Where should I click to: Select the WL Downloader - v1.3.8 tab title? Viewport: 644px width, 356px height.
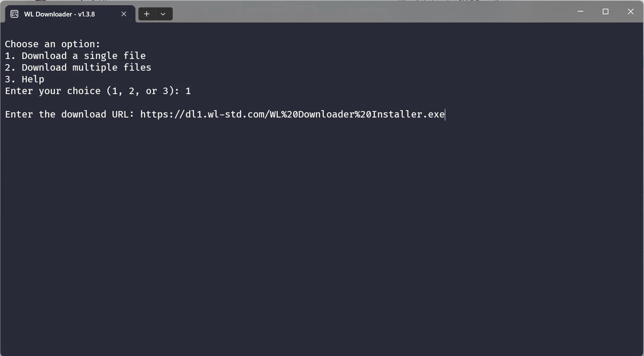[59, 14]
